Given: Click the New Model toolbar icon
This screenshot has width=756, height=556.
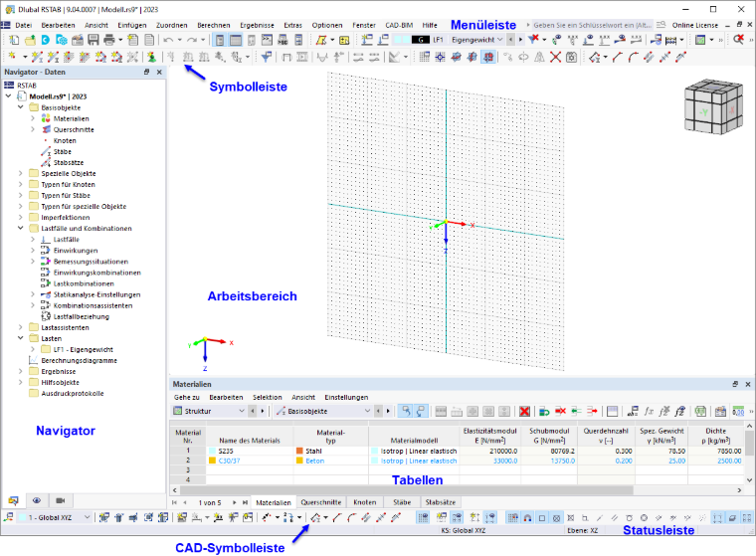Looking at the screenshot, I should click(x=14, y=40).
